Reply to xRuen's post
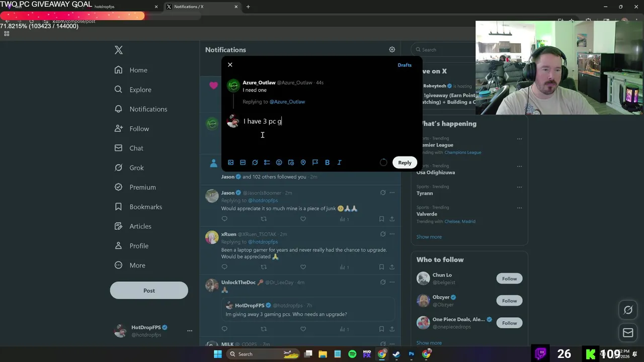The width and height of the screenshot is (644, 362). (224, 267)
